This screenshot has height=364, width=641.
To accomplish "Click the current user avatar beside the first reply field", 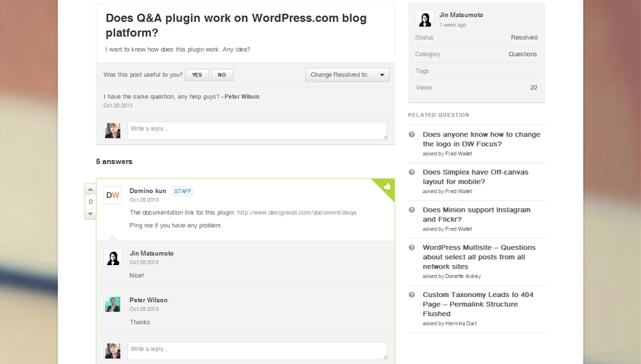I will click(x=112, y=131).
